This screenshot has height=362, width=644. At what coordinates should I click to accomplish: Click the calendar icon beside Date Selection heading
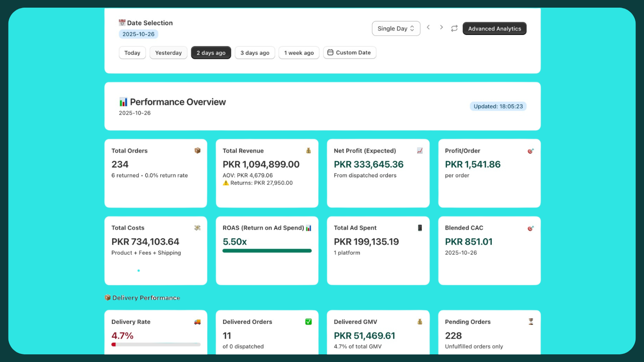tap(122, 23)
